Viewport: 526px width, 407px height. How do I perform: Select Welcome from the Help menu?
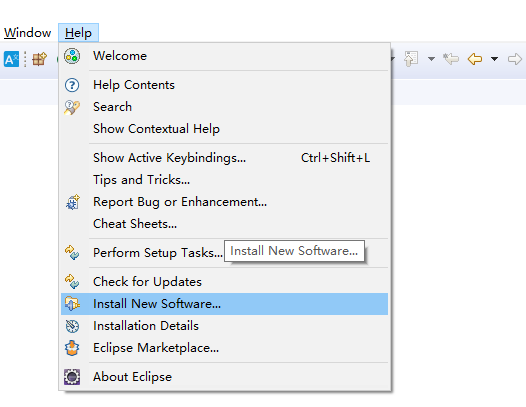[224, 56]
